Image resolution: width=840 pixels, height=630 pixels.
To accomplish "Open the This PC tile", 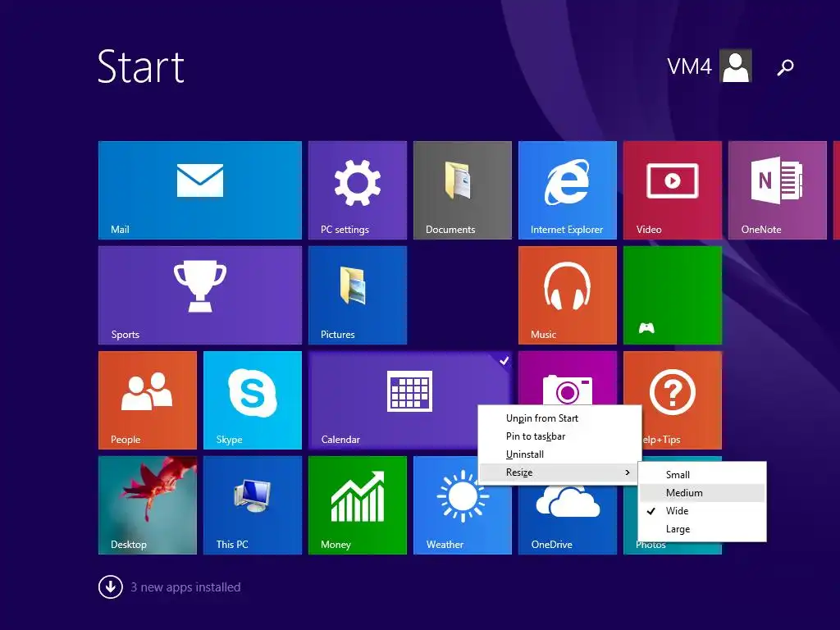I will coord(253,505).
